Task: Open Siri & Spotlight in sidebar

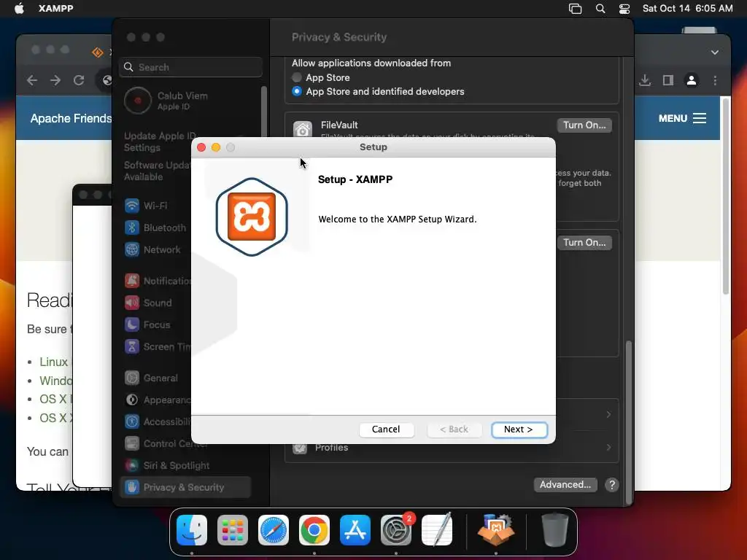Action: point(167,466)
